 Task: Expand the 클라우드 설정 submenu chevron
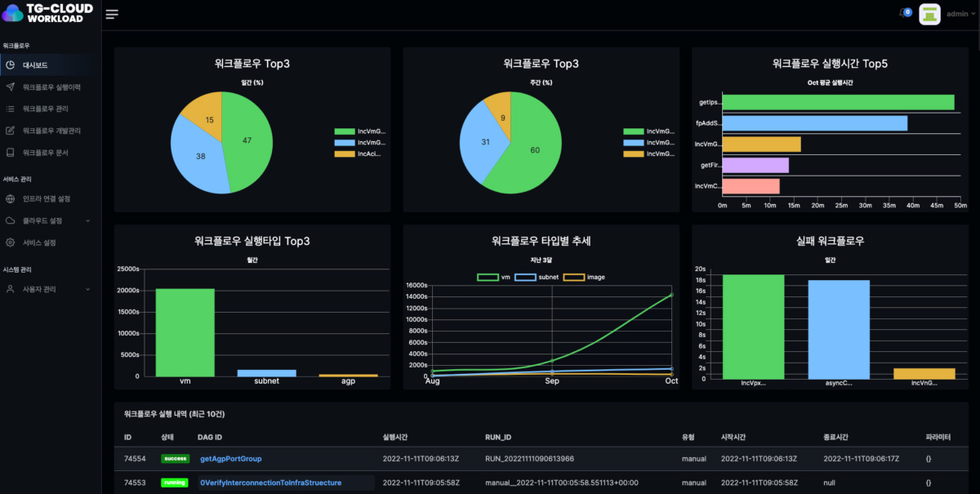[87, 220]
